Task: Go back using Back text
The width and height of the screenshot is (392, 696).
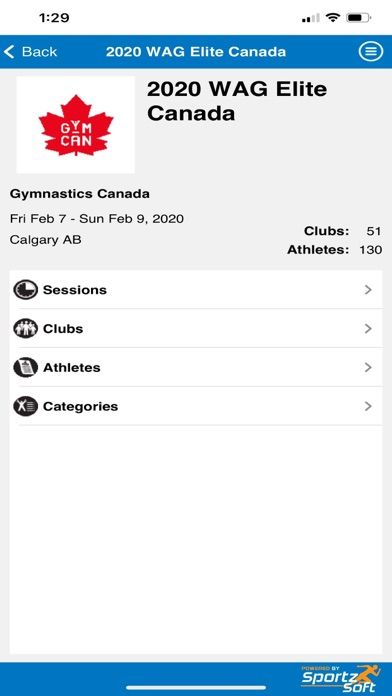Action: (x=39, y=52)
